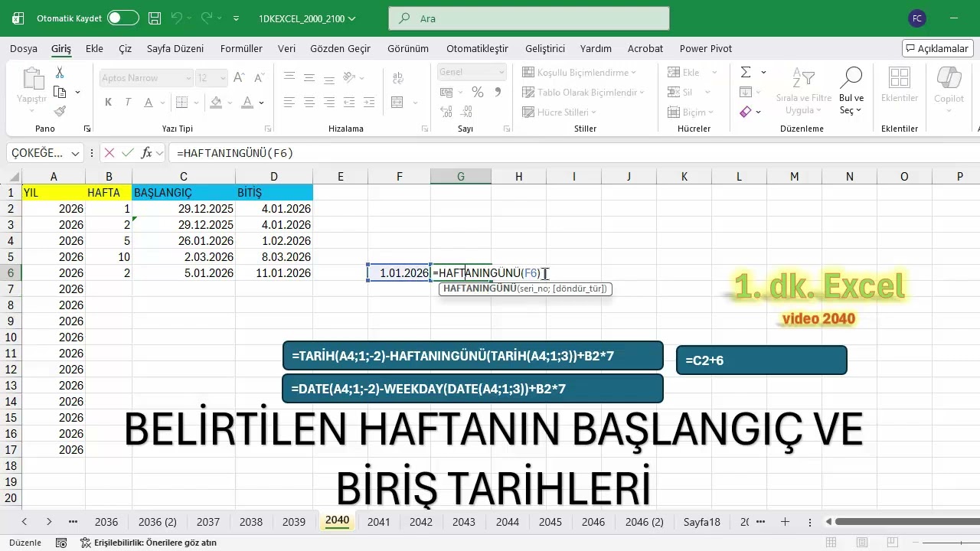The height and width of the screenshot is (551, 980).
Task: Toggle right text alignment
Action: [329, 102]
